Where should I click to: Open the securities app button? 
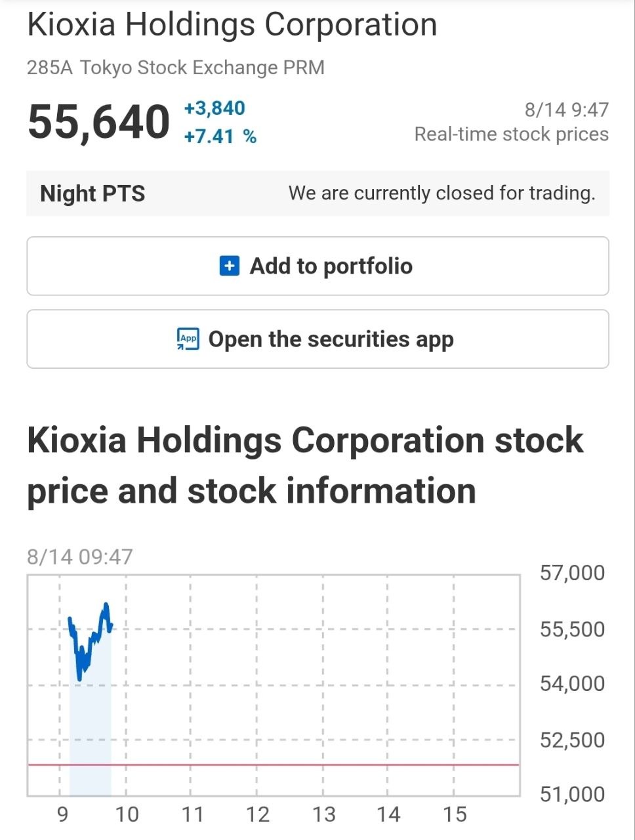pos(317,339)
